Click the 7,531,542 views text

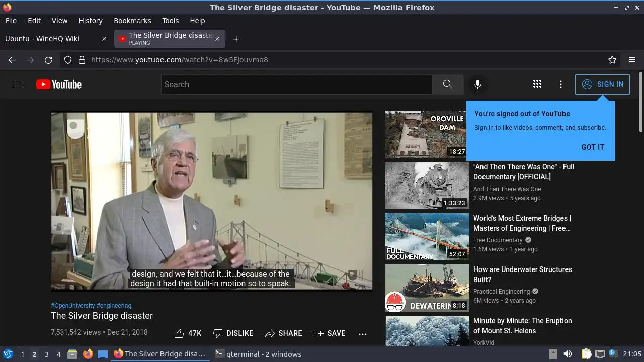(76, 333)
